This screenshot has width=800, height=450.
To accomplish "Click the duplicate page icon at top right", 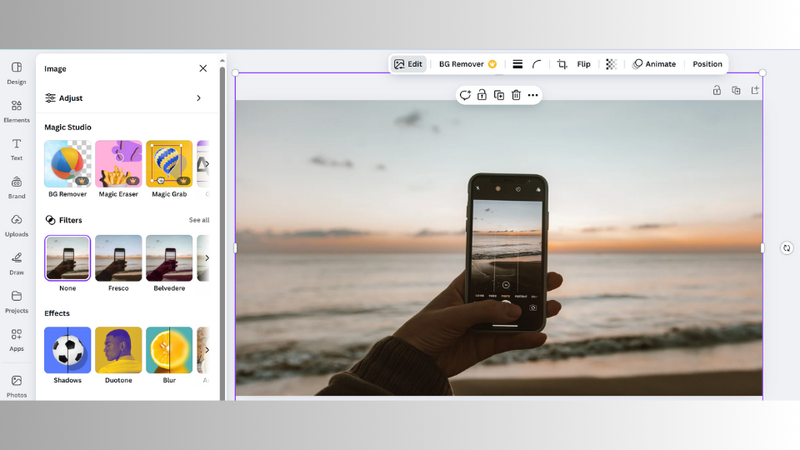I will pos(736,90).
